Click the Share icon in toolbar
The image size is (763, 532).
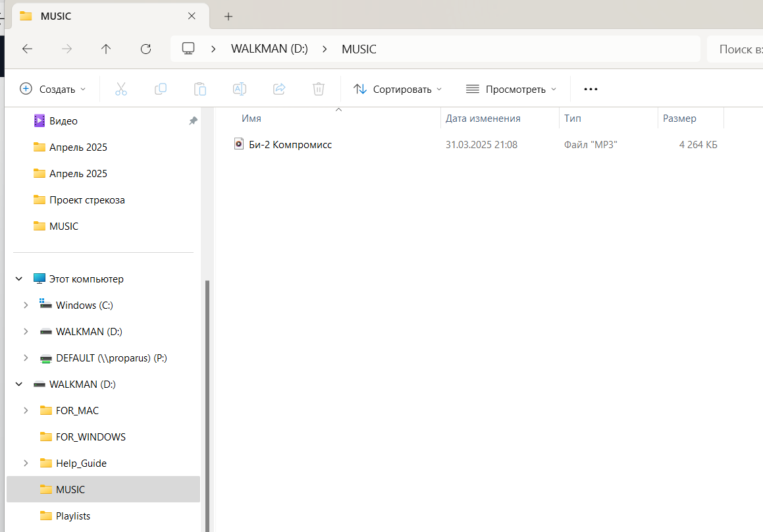pos(279,89)
